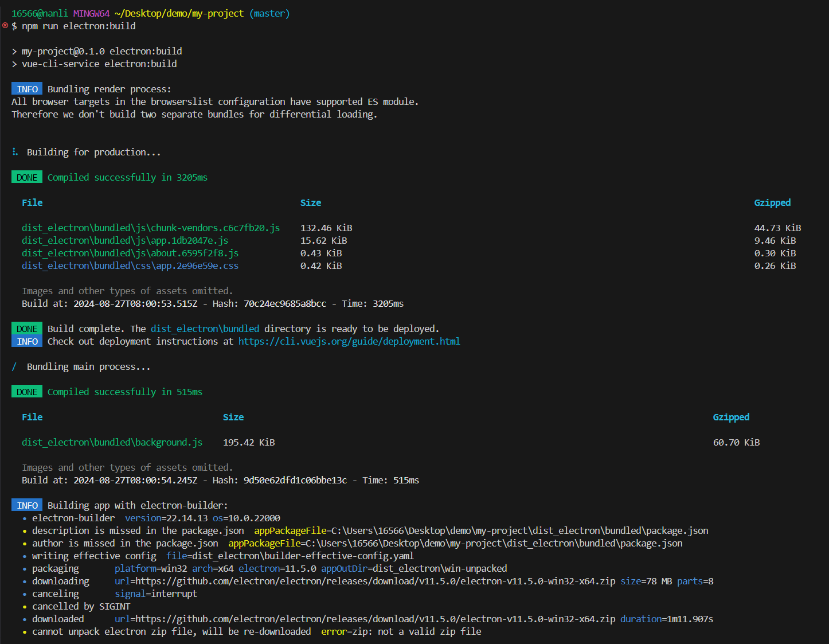Click the appOutDir=dist_electron\win-unpacked value
Image resolution: width=829 pixels, height=644 pixels.
414,568
